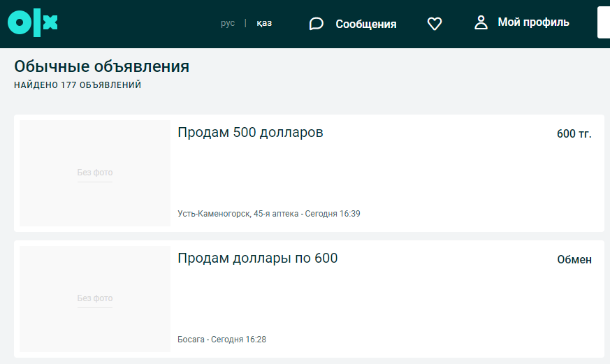610x364 pixels.
Task: Click the Сегодня 16:39 timestamp
Action: point(333,214)
